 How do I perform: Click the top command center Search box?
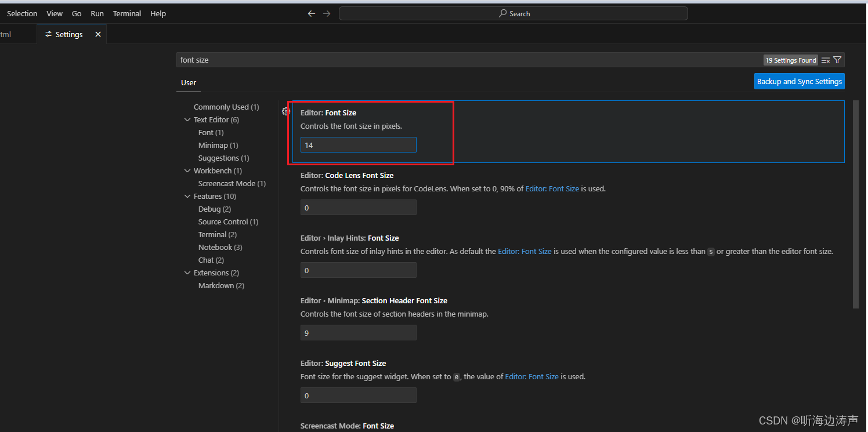[x=513, y=13]
